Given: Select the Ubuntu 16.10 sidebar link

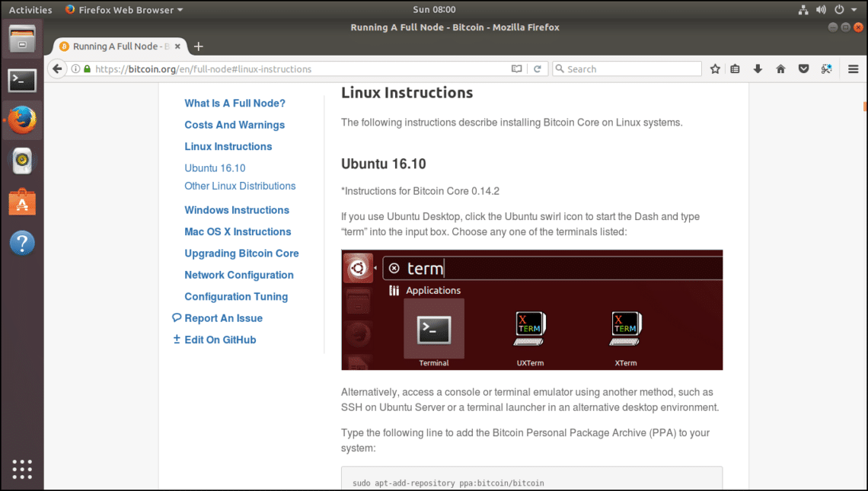Looking at the screenshot, I should [x=215, y=168].
